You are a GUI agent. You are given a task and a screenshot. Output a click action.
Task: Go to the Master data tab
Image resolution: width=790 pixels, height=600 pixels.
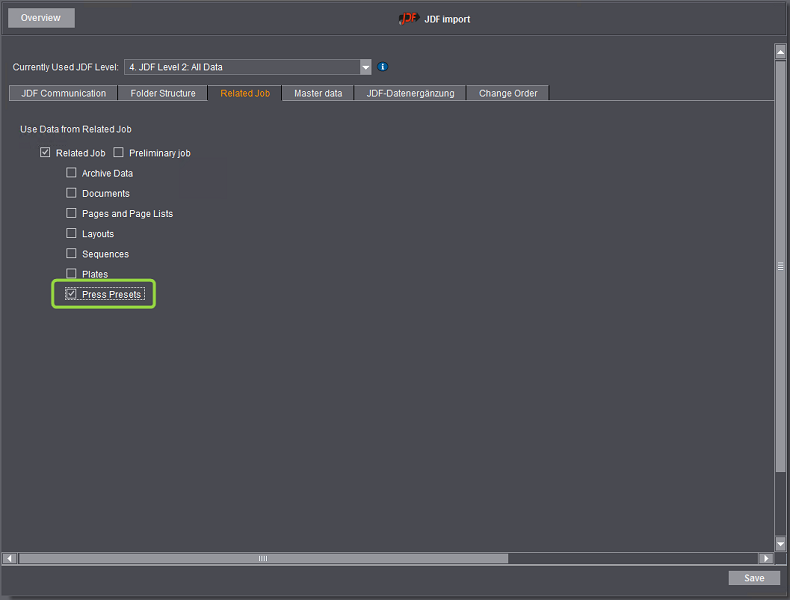click(318, 93)
